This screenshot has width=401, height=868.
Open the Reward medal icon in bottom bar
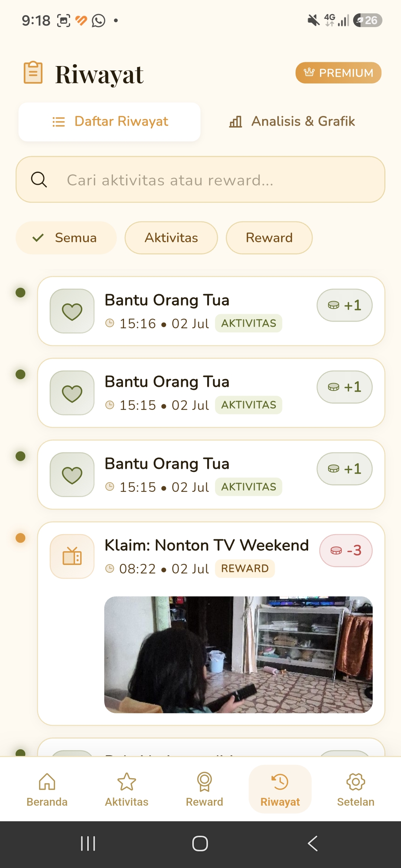[204, 782]
